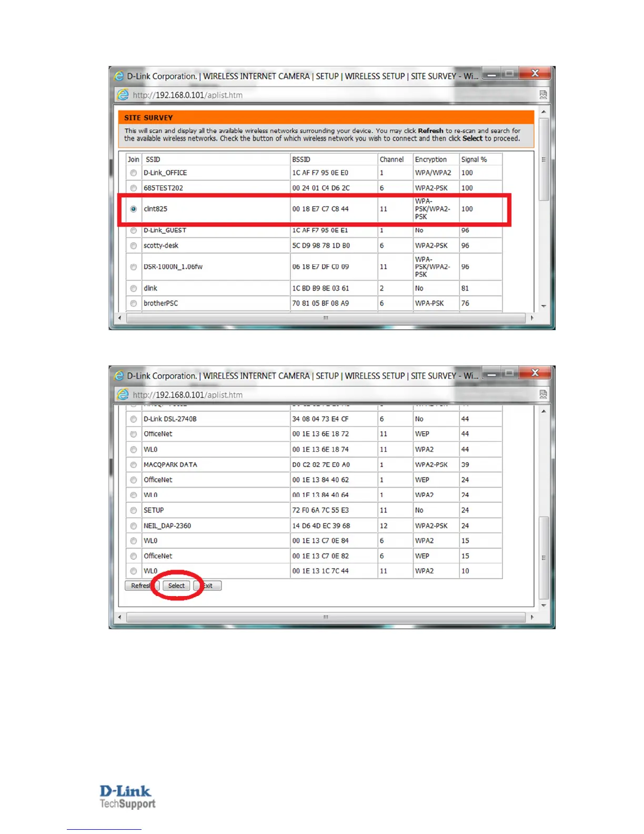Click the page icon beside the bottom window's address
The height and width of the screenshot is (834, 644).
pos(123,394)
